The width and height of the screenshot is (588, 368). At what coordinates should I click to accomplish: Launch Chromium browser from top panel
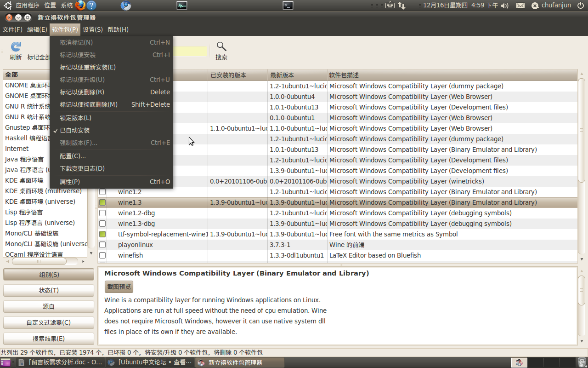[x=125, y=6]
